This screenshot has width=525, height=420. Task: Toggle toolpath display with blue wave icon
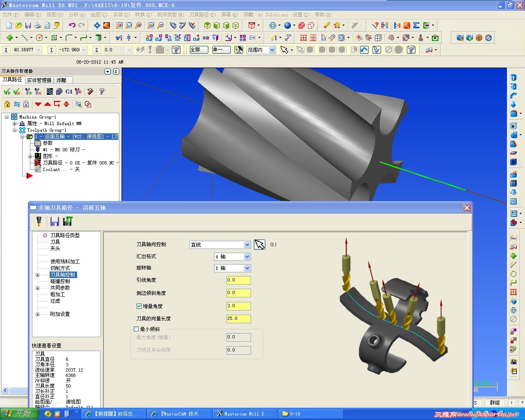point(17,104)
